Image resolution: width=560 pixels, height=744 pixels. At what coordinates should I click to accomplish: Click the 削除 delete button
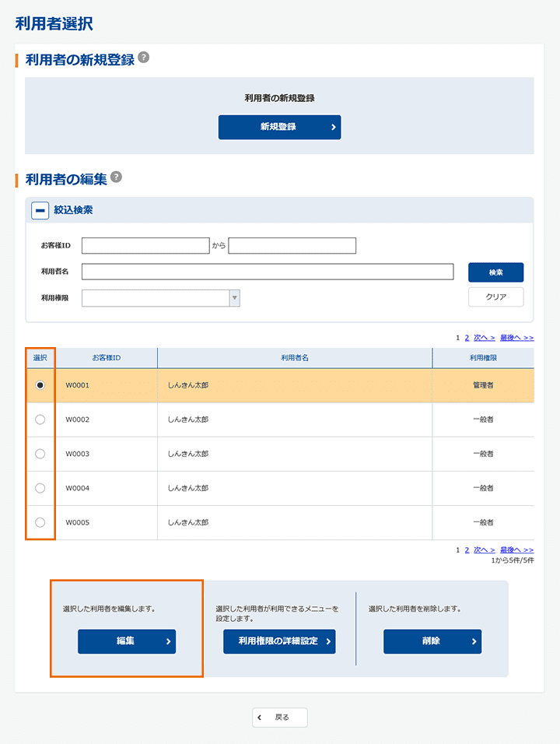point(432,641)
